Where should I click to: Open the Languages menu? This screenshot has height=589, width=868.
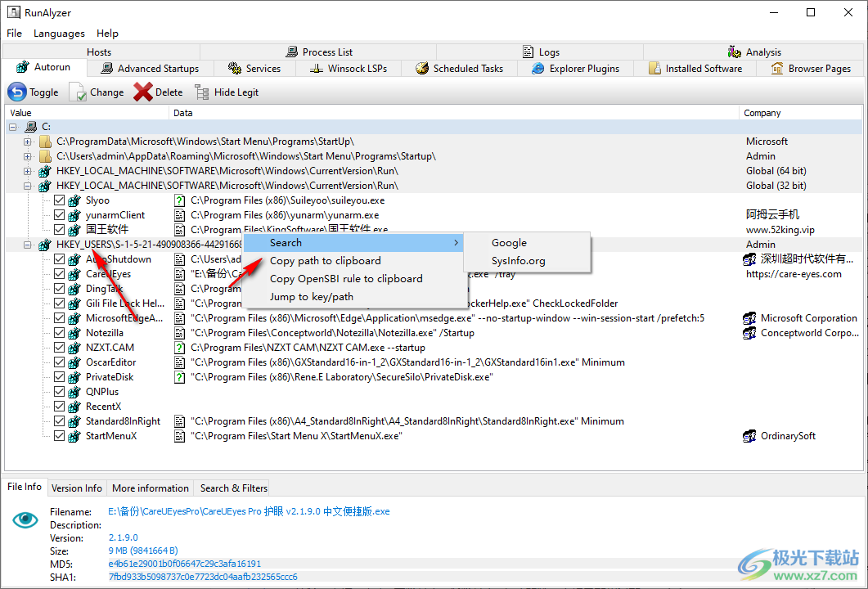click(x=59, y=34)
